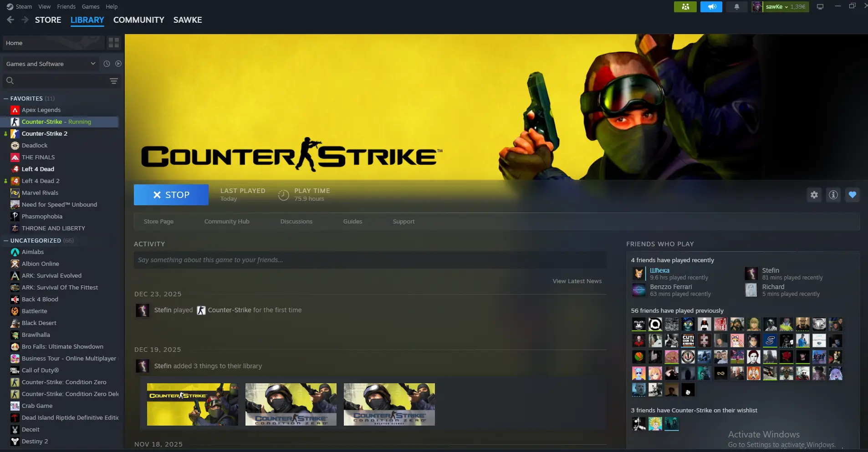
Task: Open Condition Zero Deleted Scenes thumbnail
Action: (389, 405)
